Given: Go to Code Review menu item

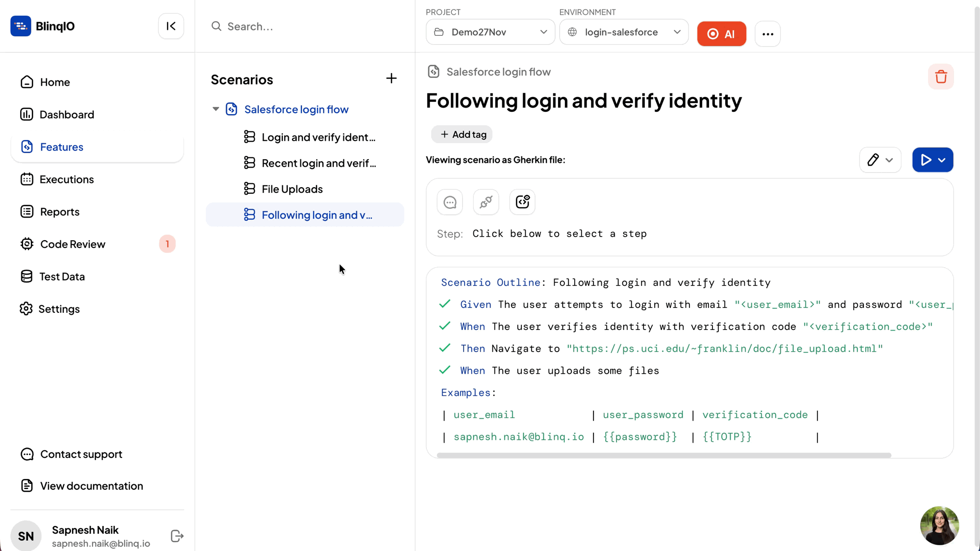Looking at the screenshot, I should click(x=73, y=244).
